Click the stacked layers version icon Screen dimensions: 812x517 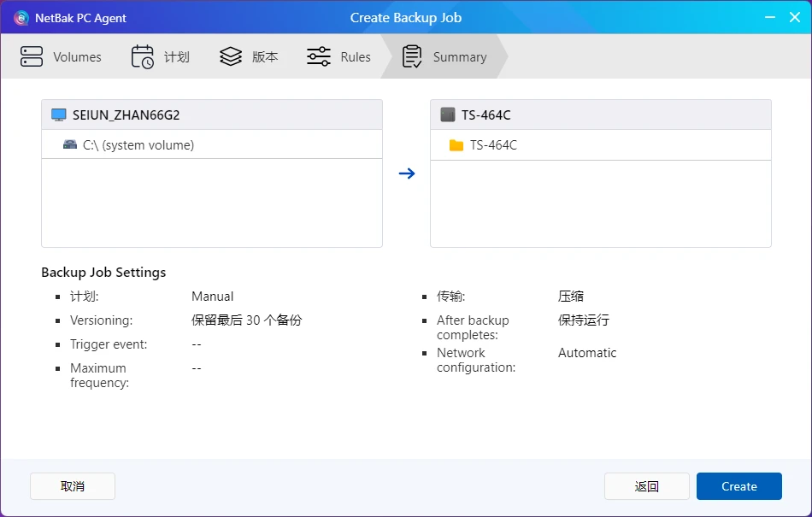(231, 57)
